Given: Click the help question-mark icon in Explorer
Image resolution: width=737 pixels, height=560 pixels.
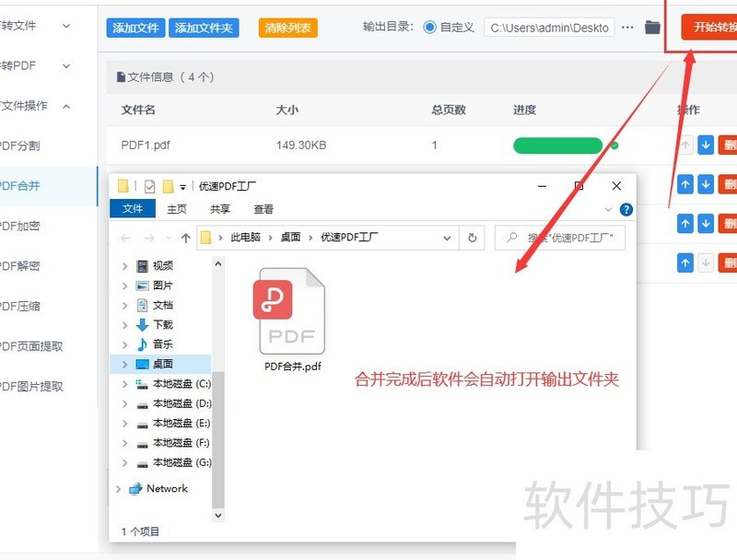Looking at the screenshot, I should tap(628, 208).
